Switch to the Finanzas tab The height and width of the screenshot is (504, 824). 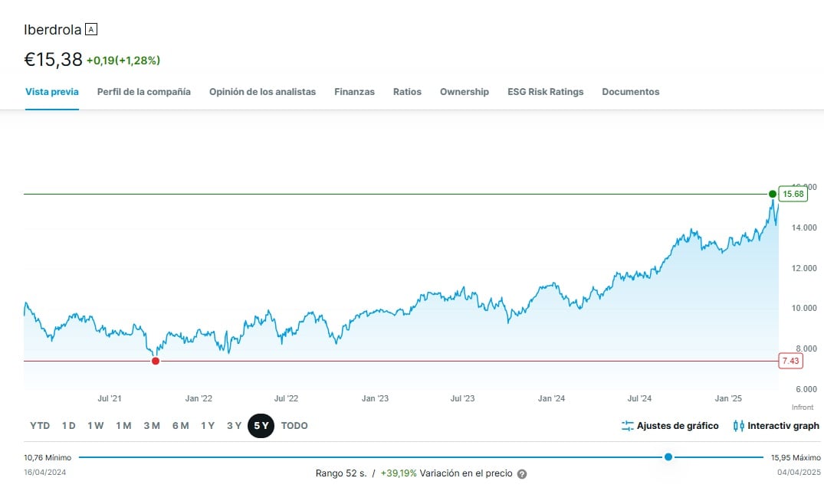click(x=354, y=92)
